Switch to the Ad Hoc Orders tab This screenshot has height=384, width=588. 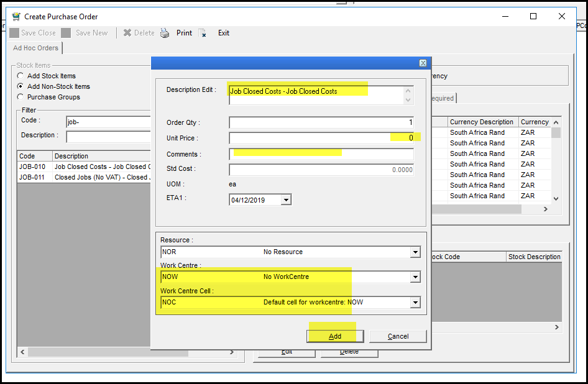pos(35,48)
